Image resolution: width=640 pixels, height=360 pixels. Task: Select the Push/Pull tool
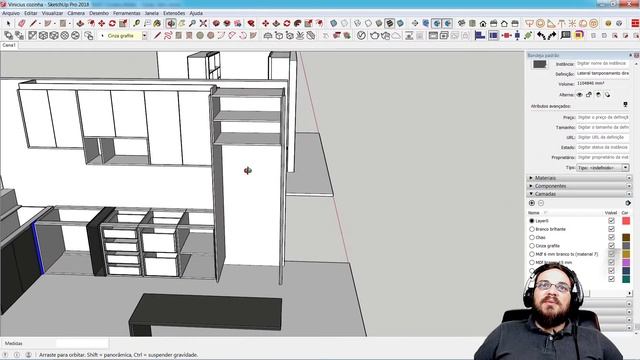tap(80, 24)
